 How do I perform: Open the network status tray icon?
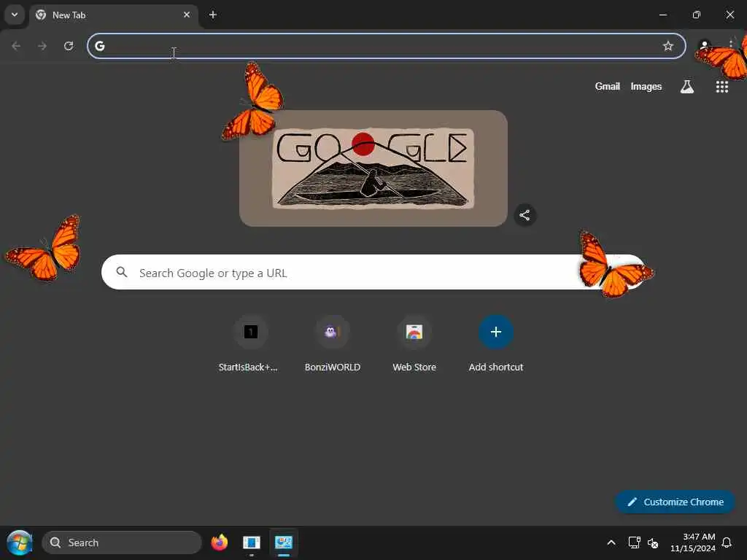coord(634,542)
